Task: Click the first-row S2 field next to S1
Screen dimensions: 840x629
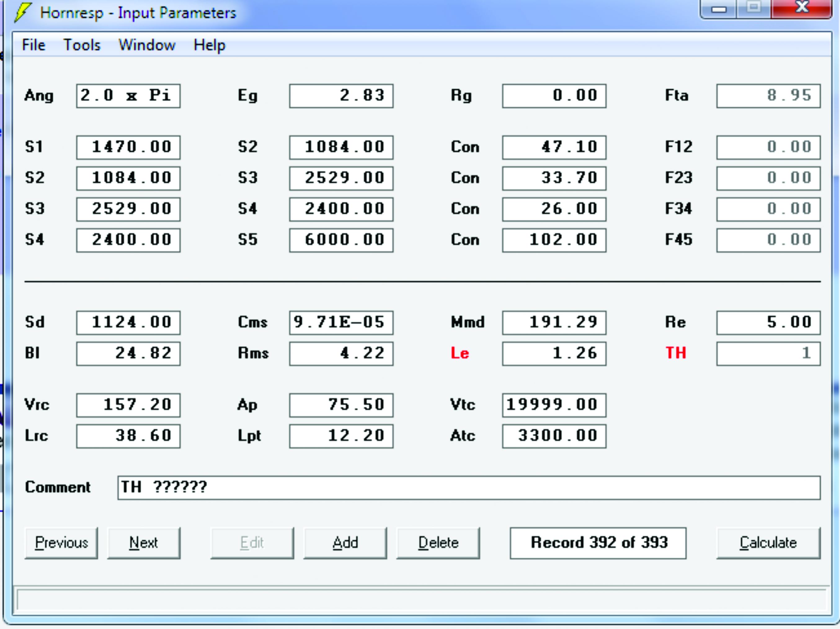Action: pos(341,147)
